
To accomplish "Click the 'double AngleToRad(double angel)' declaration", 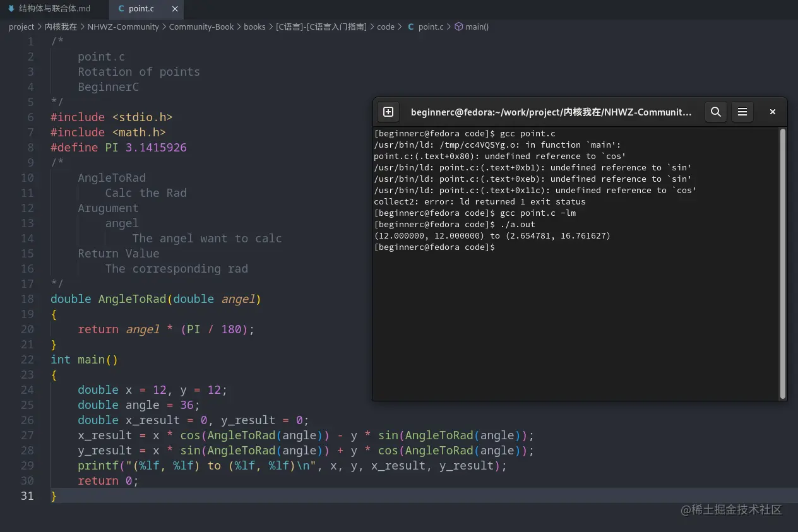I will 156,299.
